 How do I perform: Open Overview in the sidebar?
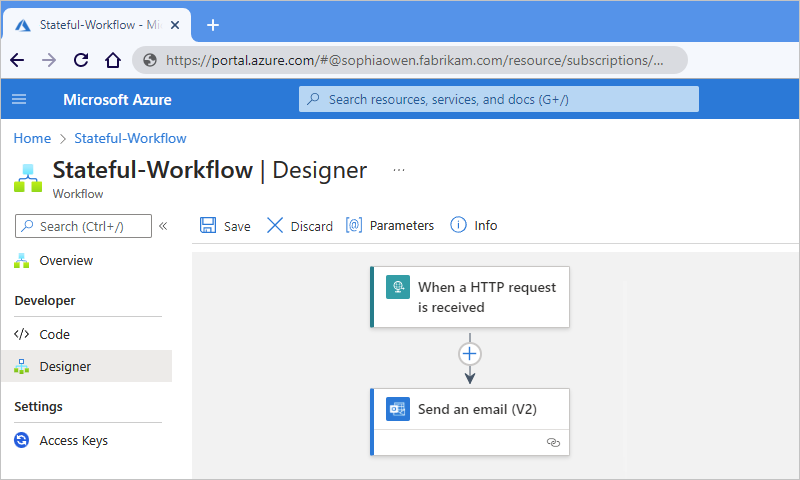coord(66,261)
